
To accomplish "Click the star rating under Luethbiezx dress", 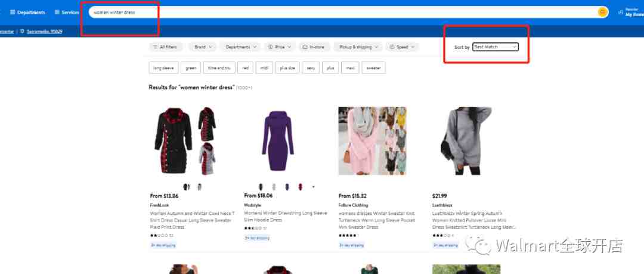I will 442,236.
